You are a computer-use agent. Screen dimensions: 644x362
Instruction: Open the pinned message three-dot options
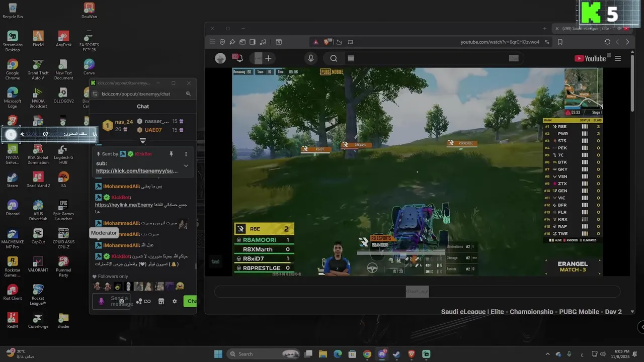pyautogui.click(x=186, y=154)
